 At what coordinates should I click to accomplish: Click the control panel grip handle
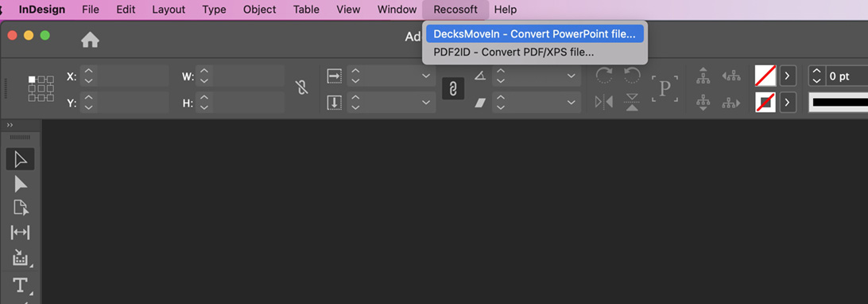[x=6, y=88]
